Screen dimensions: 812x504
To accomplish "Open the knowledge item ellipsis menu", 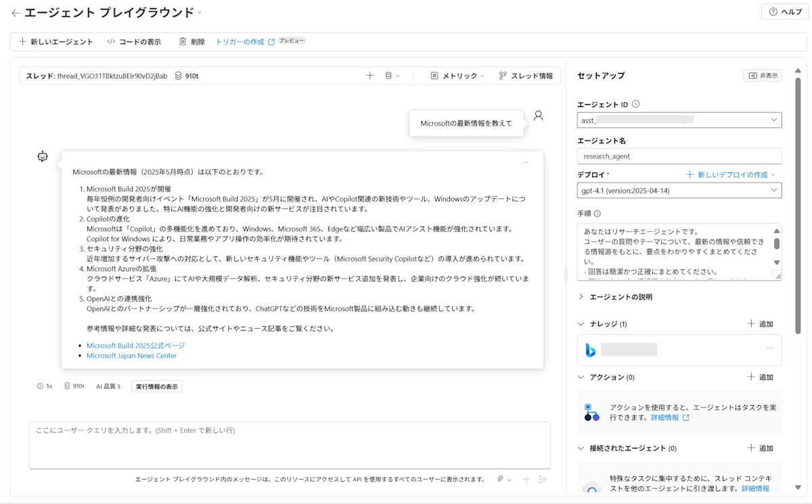I will point(769,348).
